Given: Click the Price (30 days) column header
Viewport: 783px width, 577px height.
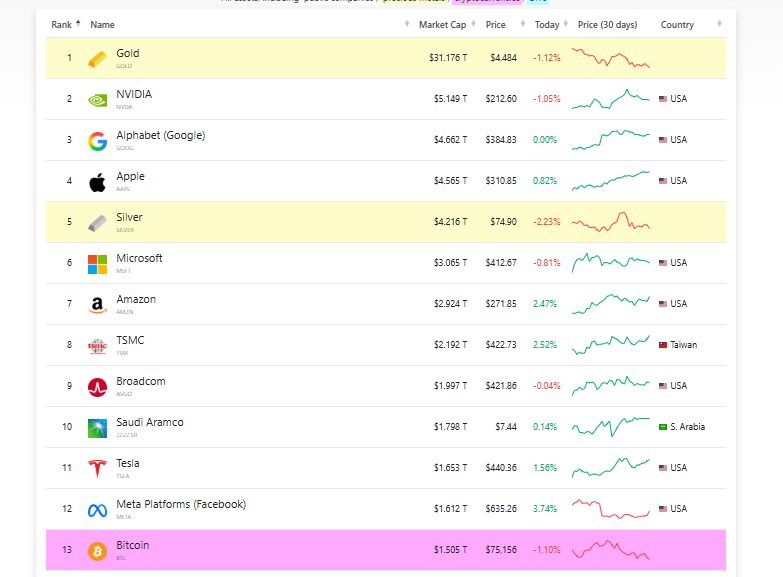Looking at the screenshot, I should (x=607, y=24).
